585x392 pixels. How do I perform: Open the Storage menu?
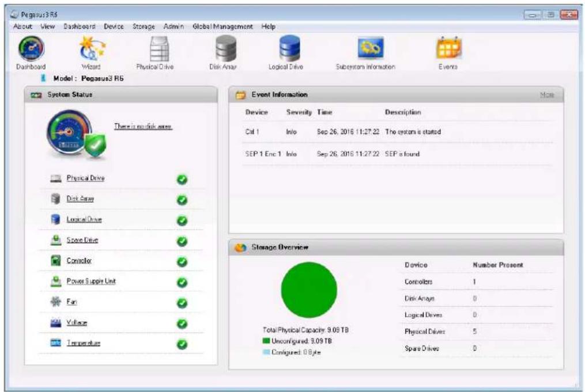coord(144,26)
